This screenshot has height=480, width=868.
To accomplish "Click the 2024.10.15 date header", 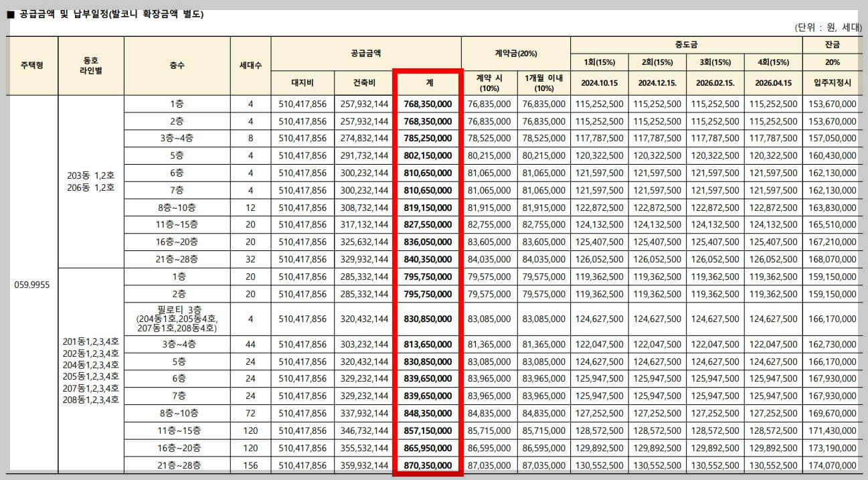I will point(600,83).
